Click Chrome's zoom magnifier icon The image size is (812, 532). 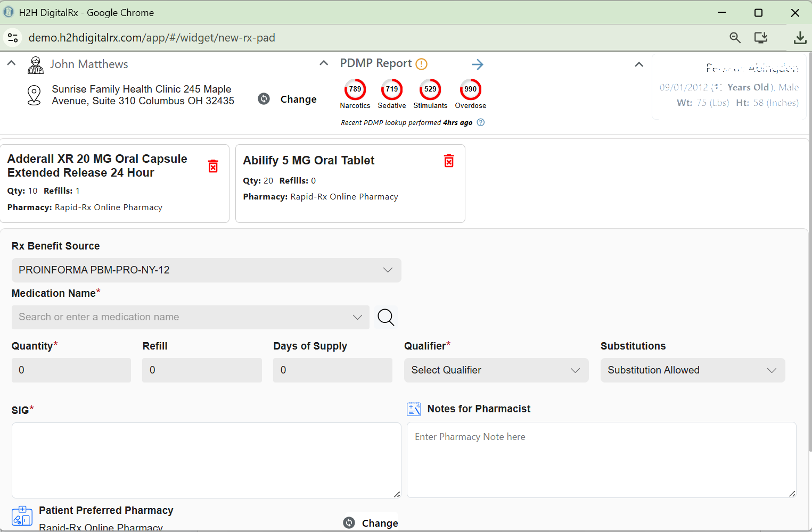[x=735, y=37]
